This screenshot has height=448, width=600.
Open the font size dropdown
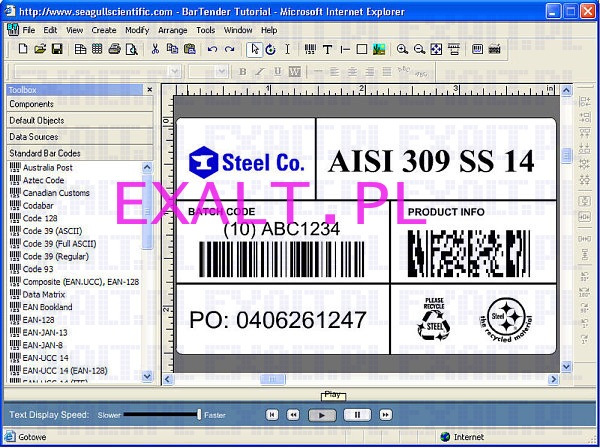tap(221, 72)
